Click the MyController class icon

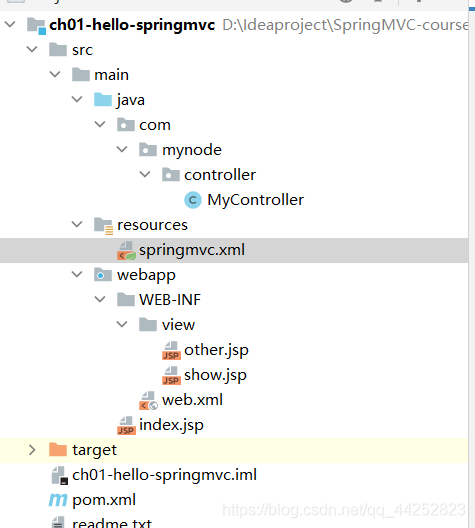tap(193, 200)
